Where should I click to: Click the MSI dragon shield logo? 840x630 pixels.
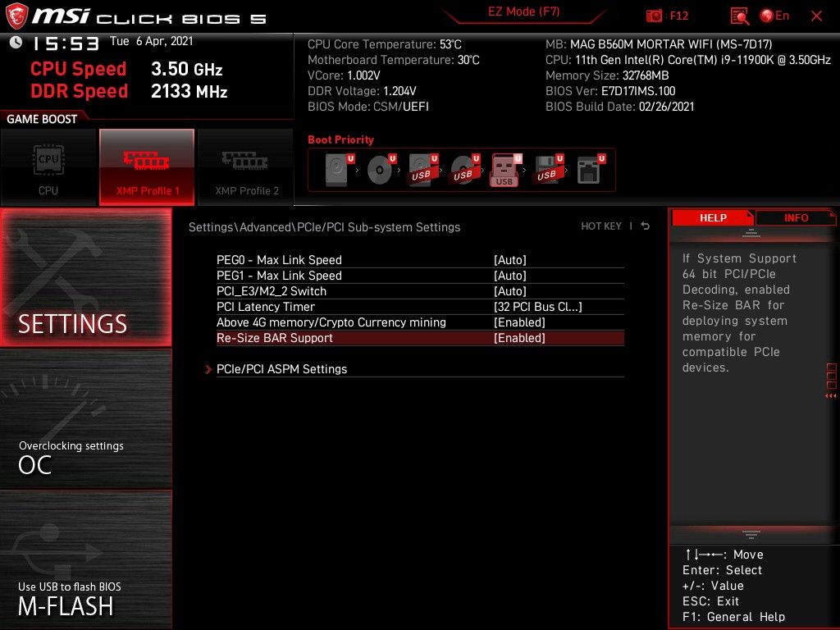pyautogui.click(x=16, y=16)
